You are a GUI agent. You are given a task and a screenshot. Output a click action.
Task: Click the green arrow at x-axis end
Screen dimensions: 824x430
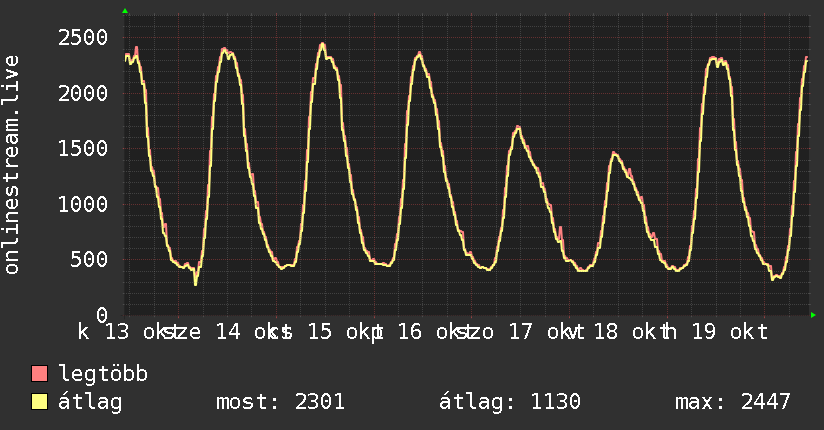[x=813, y=315]
